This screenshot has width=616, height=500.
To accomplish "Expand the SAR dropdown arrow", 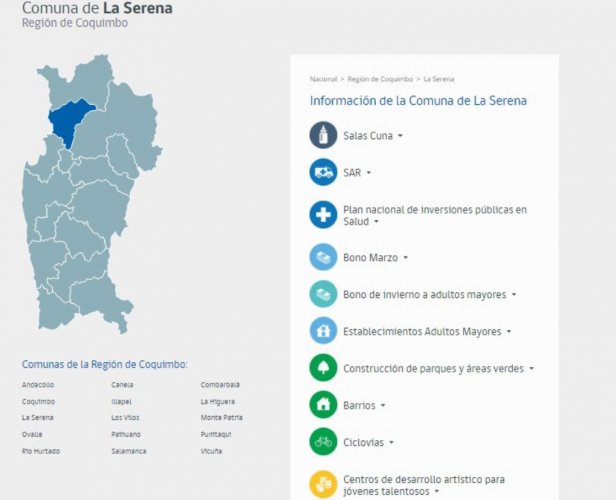I will click(368, 173).
